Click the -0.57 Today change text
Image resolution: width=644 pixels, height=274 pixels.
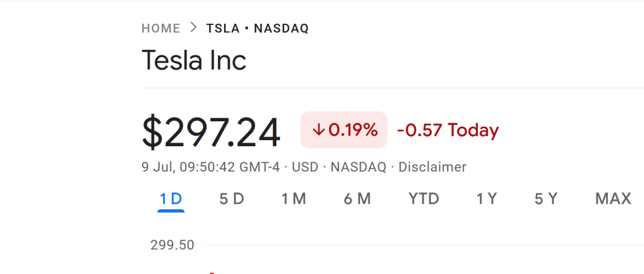[448, 130]
